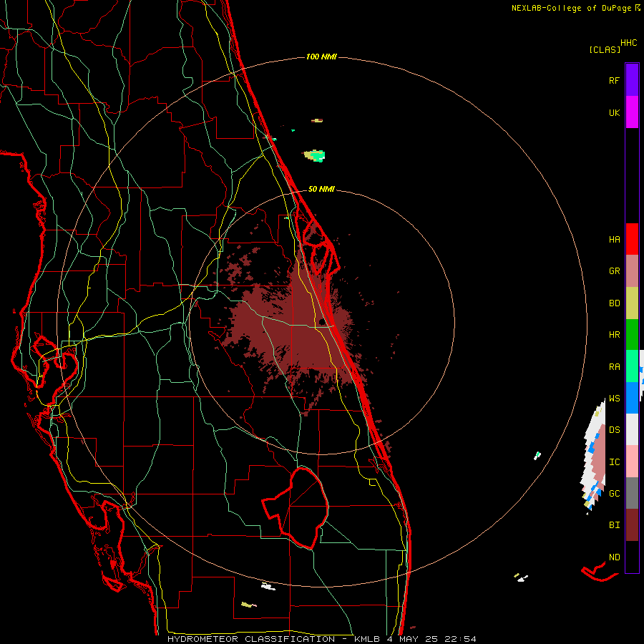Click the HA legend label
Image resolution: width=644 pixels, height=644 pixels.
pos(614,240)
